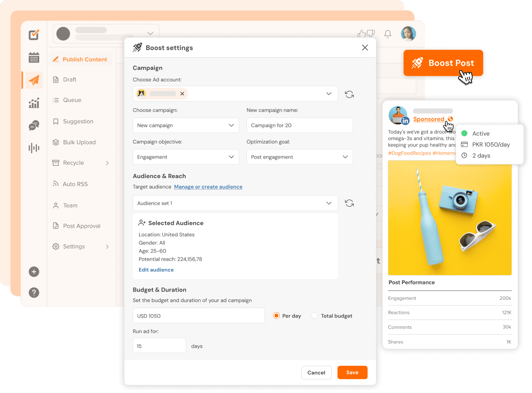Open the Audience set 1 dropdown
The height and width of the screenshot is (393, 532).
click(235, 203)
